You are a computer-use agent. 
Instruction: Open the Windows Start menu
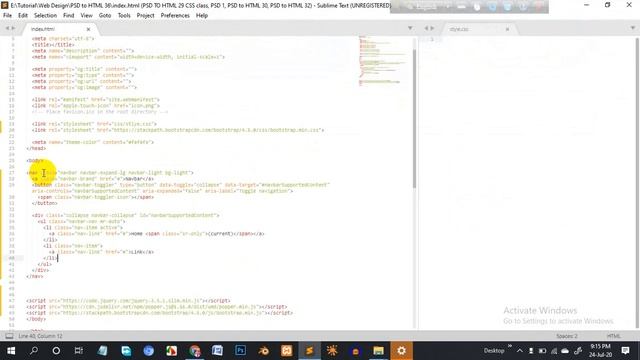(11, 351)
